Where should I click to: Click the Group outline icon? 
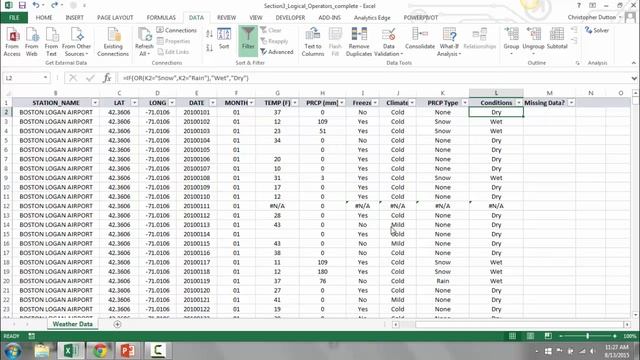coord(511,41)
